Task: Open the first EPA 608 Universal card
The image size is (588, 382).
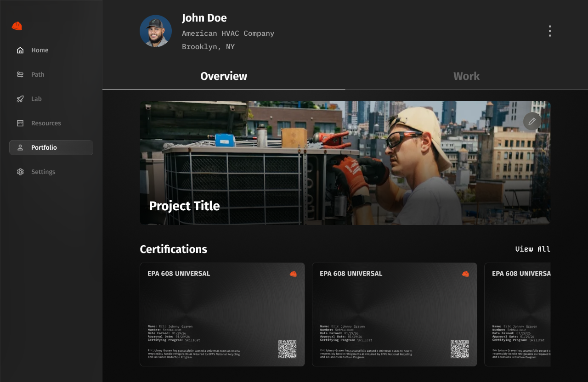Action: pos(222,315)
